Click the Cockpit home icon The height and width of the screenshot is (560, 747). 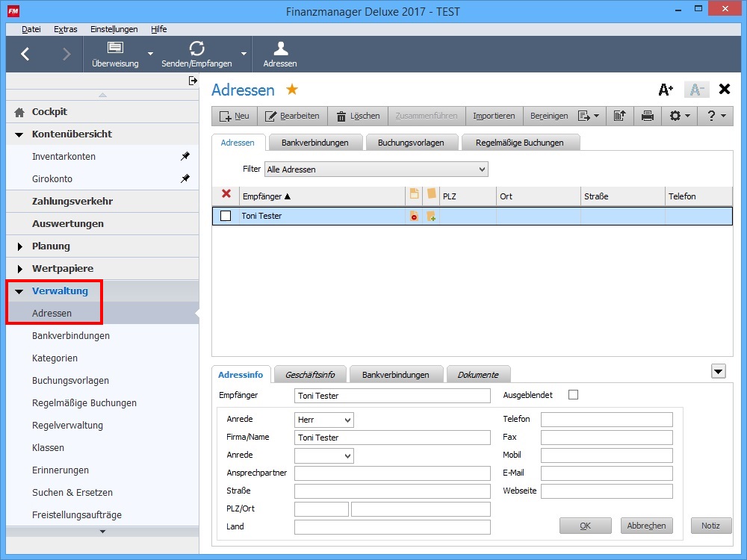click(19, 113)
